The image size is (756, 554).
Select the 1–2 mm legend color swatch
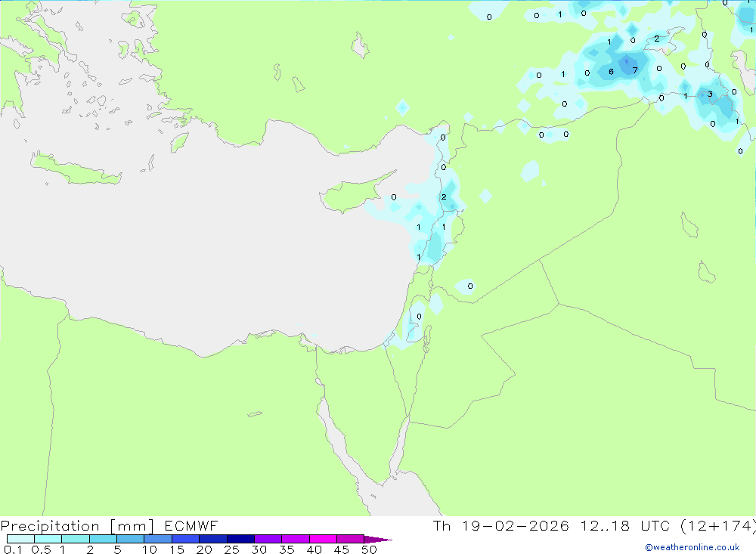click(75, 539)
